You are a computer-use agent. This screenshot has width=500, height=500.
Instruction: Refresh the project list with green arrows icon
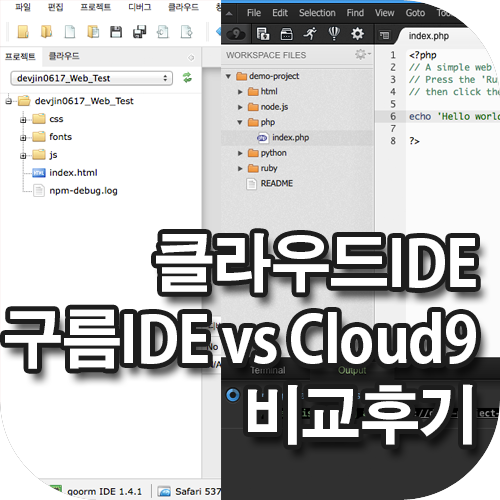click(187, 78)
